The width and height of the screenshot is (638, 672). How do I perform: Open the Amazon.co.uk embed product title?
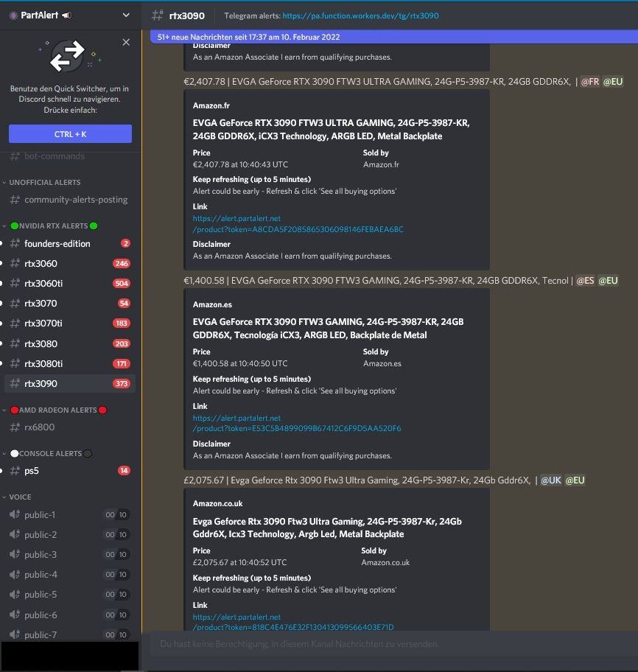327,528
